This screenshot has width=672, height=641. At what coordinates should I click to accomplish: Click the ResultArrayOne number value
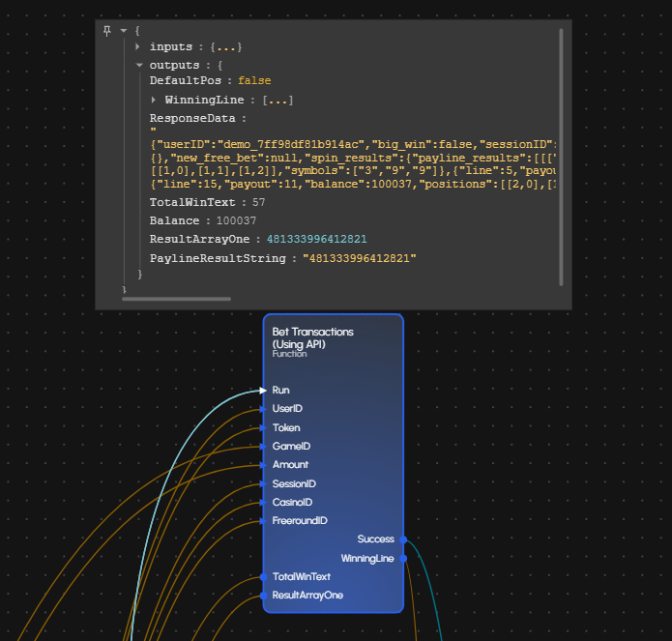click(317, 239)
